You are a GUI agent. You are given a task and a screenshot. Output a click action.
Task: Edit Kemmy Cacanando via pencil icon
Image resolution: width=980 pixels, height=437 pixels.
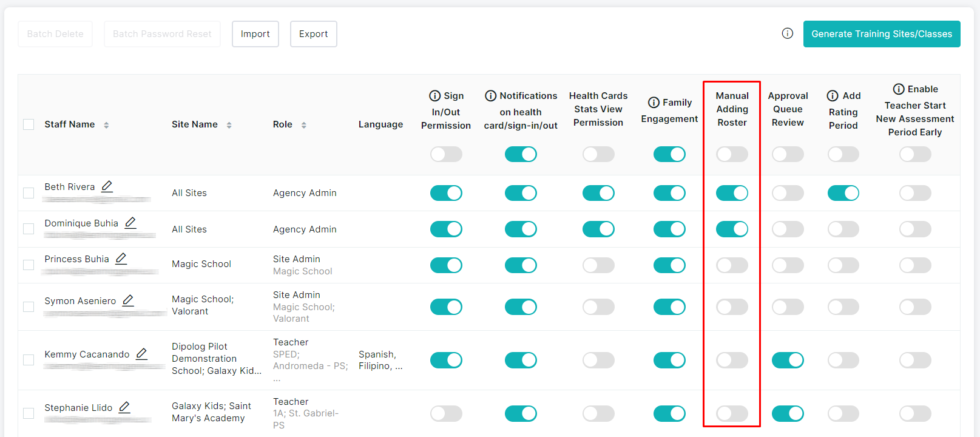coord(141,354)
